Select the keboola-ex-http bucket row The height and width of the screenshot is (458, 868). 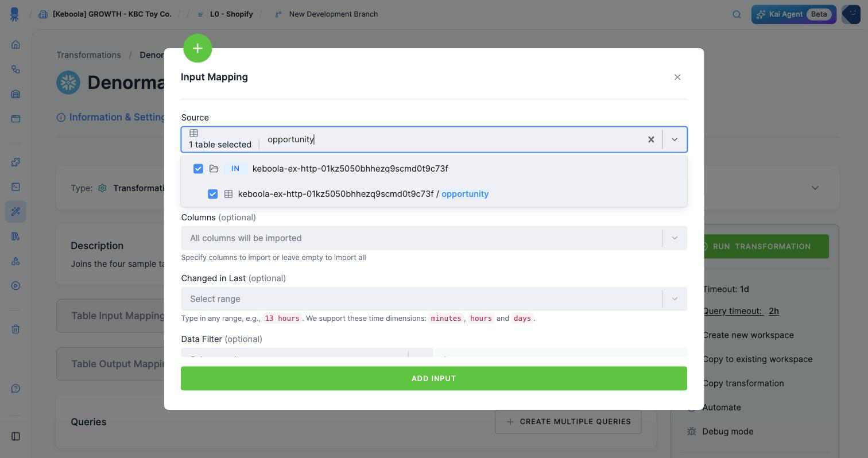(x=434, y=169)
